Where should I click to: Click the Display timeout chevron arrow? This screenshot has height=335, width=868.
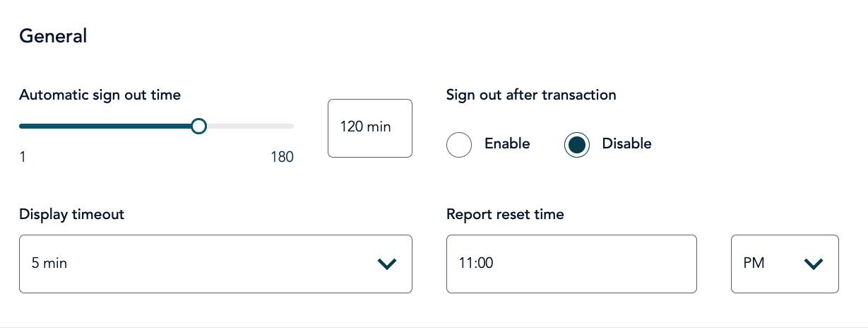[387, 264]
